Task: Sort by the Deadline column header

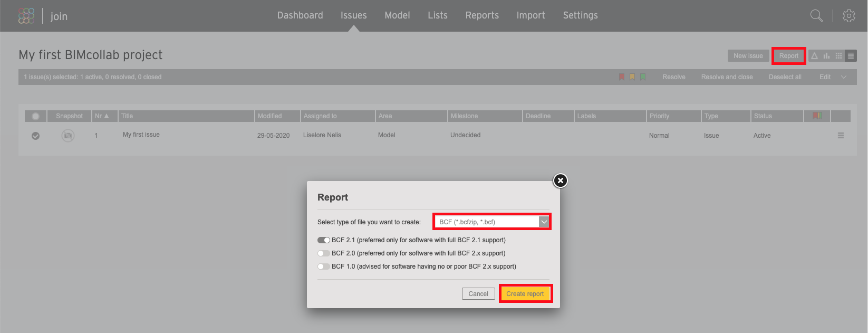Action: 548,116
